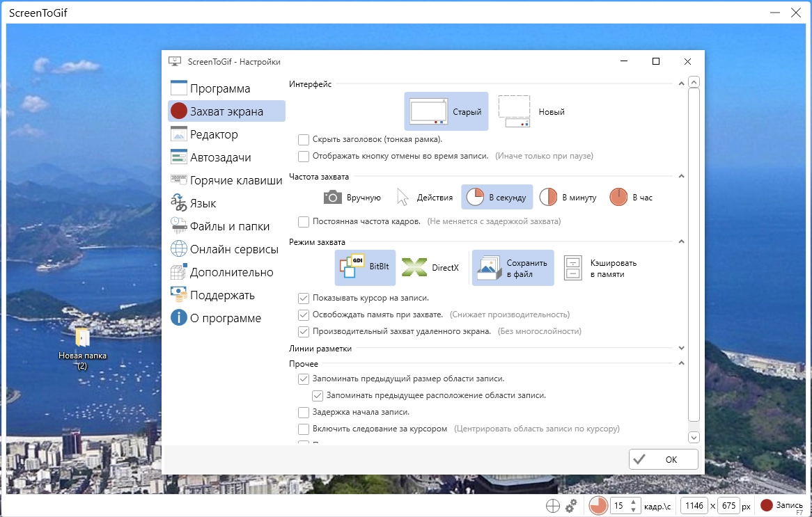Select В секунду capture frequency
The image size is (812, 517).
[497, 197]
